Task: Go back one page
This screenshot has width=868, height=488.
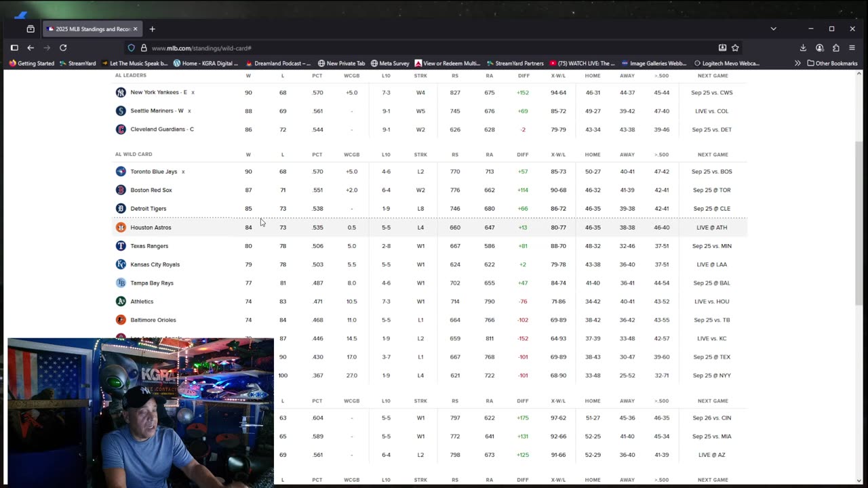Action: click(x=31, y=48)
